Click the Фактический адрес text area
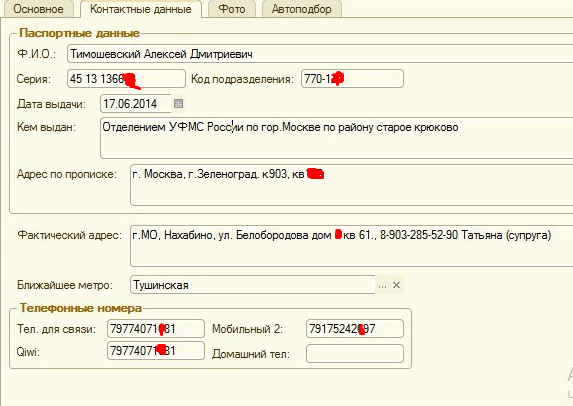The height and width of the screenshot is (406, 573). [352, 246]
